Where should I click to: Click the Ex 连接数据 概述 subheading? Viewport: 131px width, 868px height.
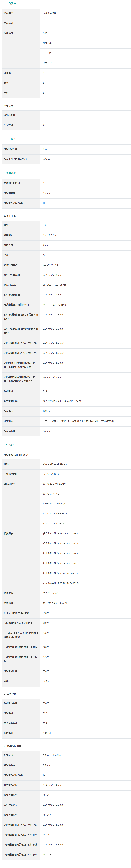click(x=12, y=746)
